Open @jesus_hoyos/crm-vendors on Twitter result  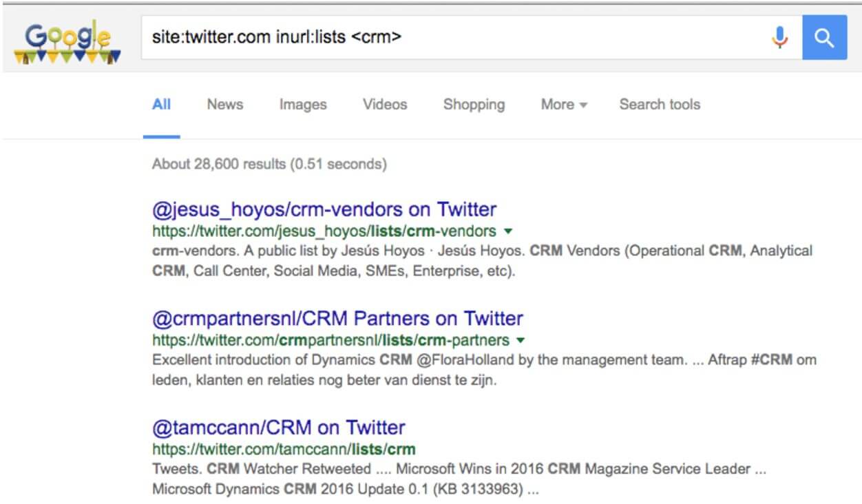pos(324,209)
